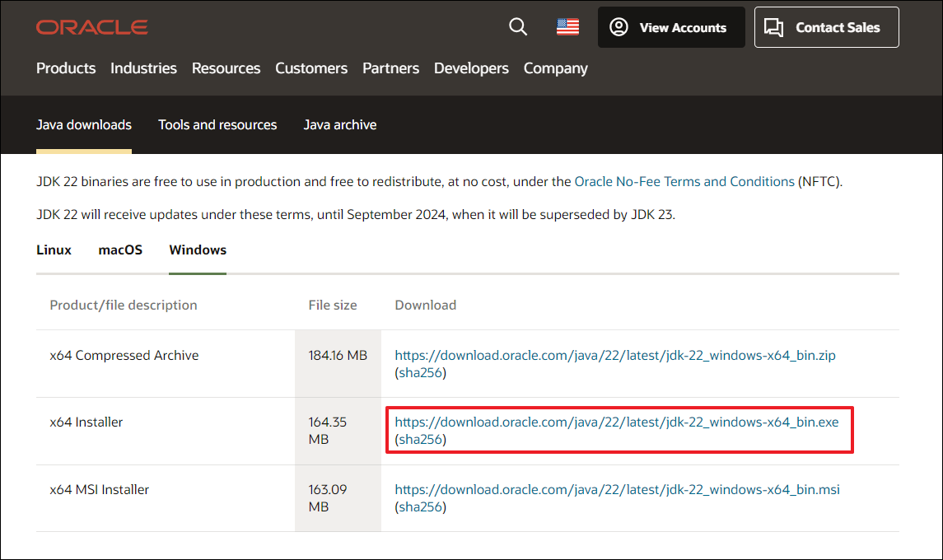
Task: Click the 'Download' column header
Action: point(425,305)
